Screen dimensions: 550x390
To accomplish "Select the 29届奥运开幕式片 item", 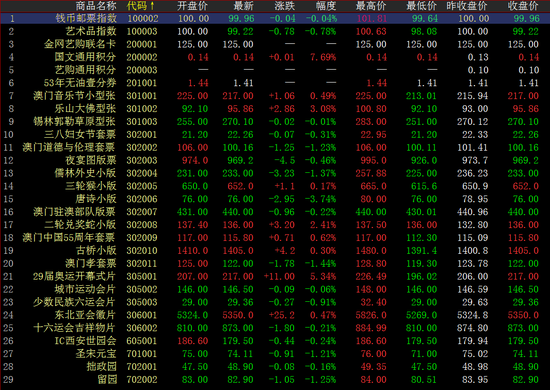I will click(74, 276).
